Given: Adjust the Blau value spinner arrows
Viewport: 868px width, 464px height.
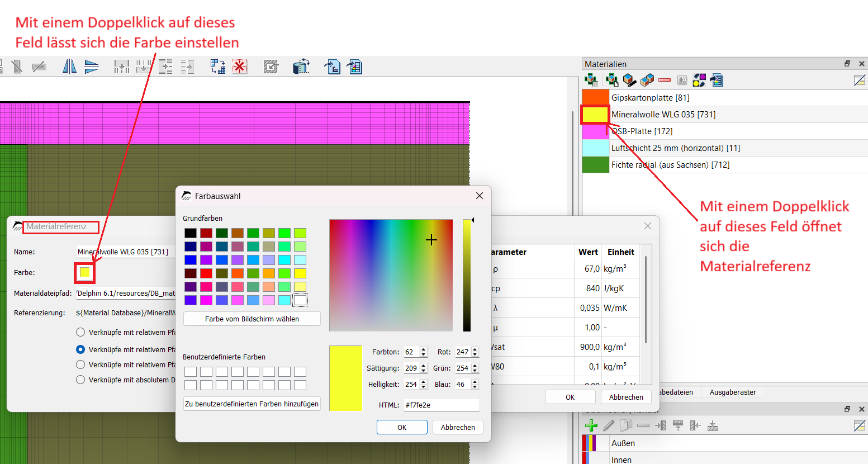Looking at the screenshot, I should pos(475,385).
